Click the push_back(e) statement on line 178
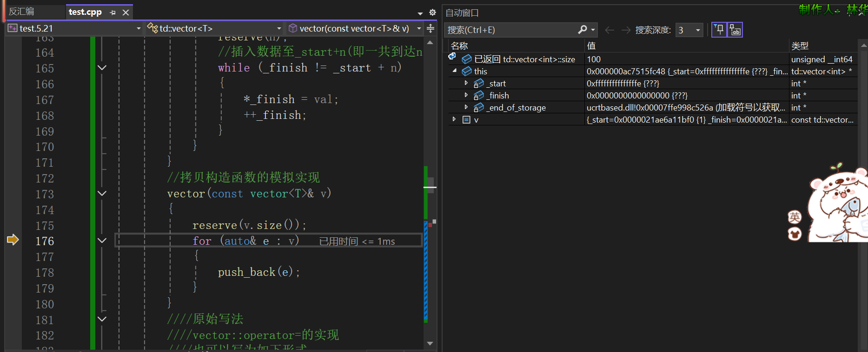The width and height of the screenshot is (868, 352). [259, 272]
